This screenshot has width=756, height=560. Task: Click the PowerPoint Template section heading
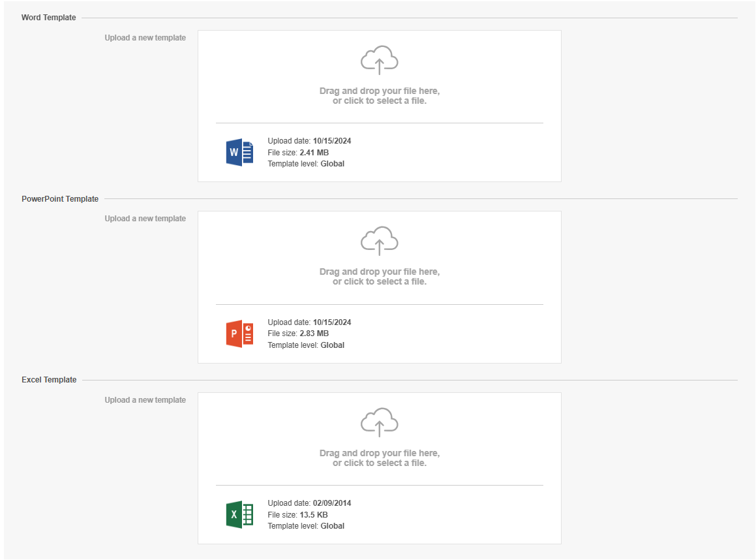(60, 199)
